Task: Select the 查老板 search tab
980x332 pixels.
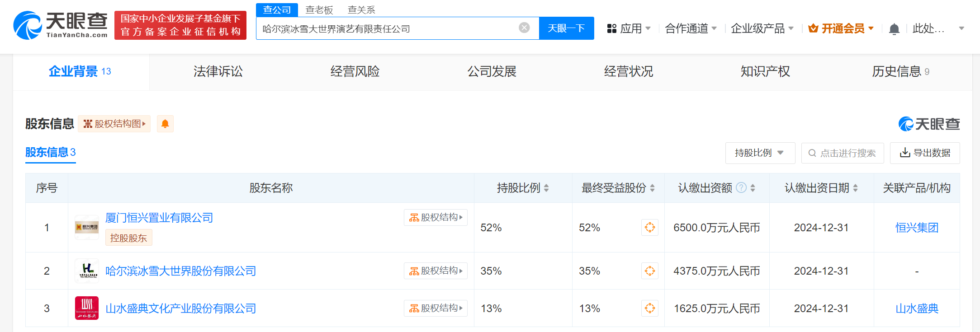Action: pyautogui.click(x=319, y=10)
